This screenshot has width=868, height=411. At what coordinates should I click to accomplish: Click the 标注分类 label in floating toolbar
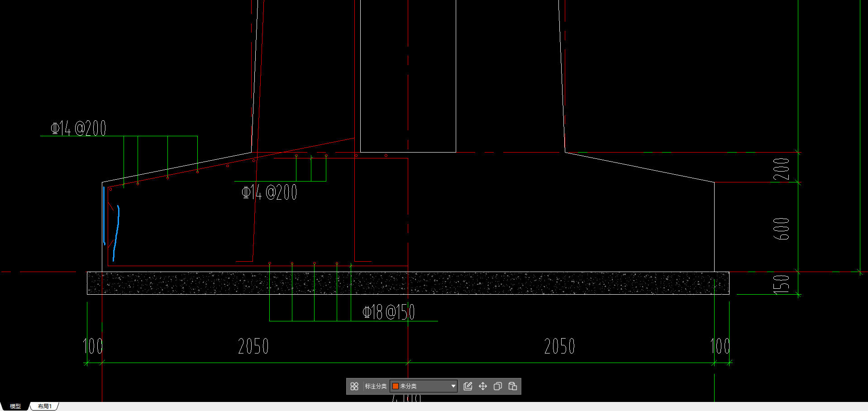(x=376, y=386)
